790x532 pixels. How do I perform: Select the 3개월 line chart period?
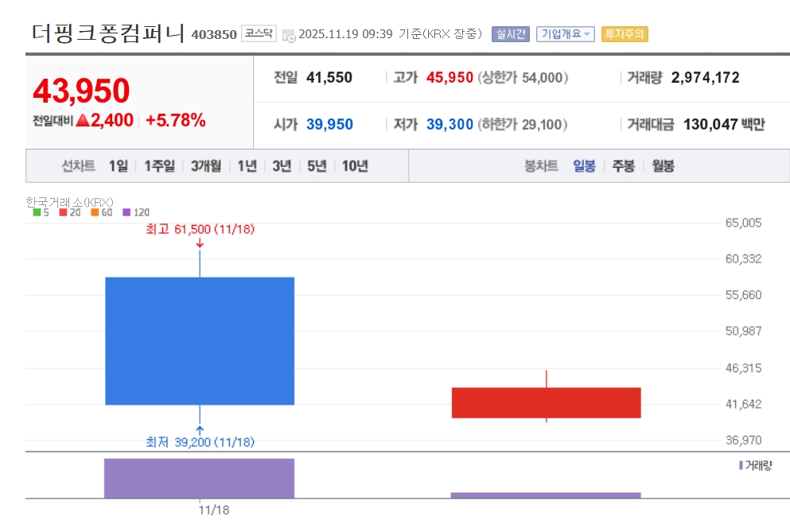[205, 165]
